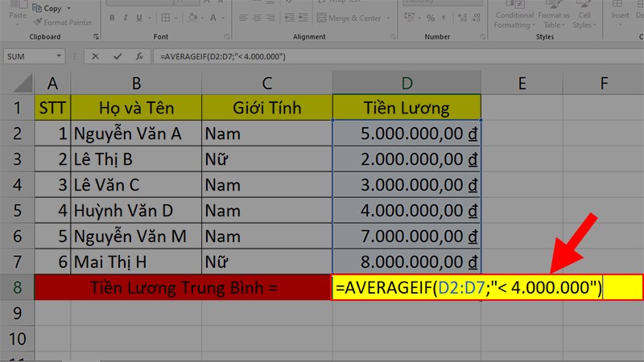The width and height of the screenshot is (644, 362).
Task: Click the 'Giới Tính' header cell
Action: click(267, 108)
